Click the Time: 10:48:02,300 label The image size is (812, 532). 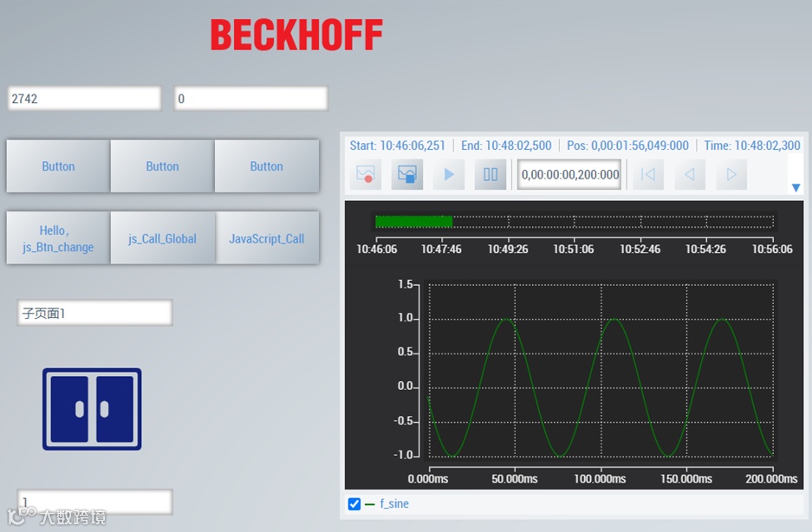(x=752, y=146)
